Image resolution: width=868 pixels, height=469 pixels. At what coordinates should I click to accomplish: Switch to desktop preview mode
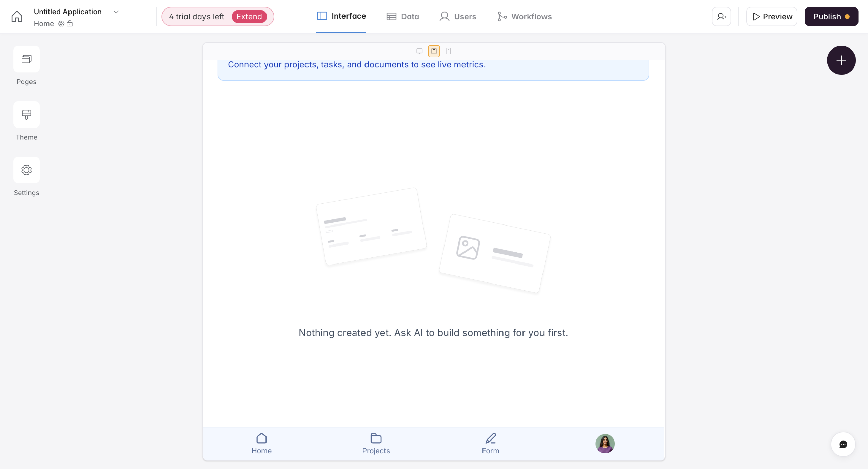[x=419, y=51]
